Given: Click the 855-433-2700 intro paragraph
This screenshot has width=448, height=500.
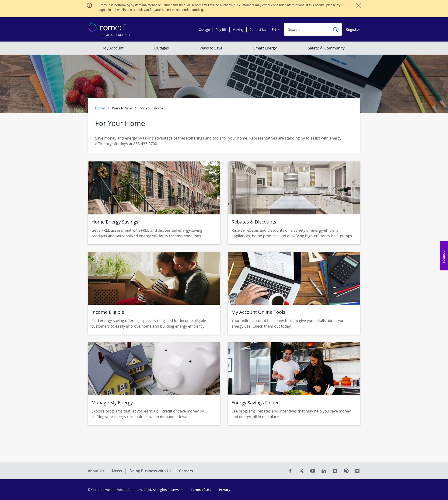Looking at the screenshot, I should pyautogui.click(x=218, y=141).
